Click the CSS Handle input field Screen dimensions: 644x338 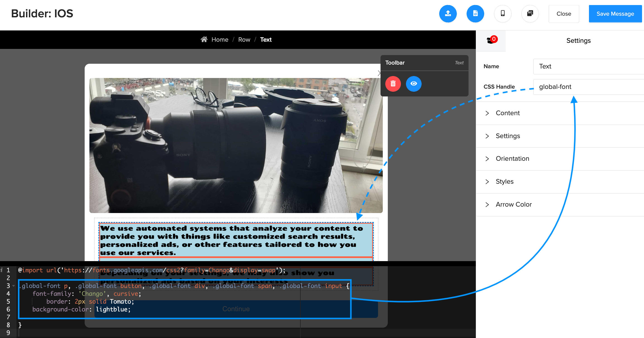click(x=588, y=87)
